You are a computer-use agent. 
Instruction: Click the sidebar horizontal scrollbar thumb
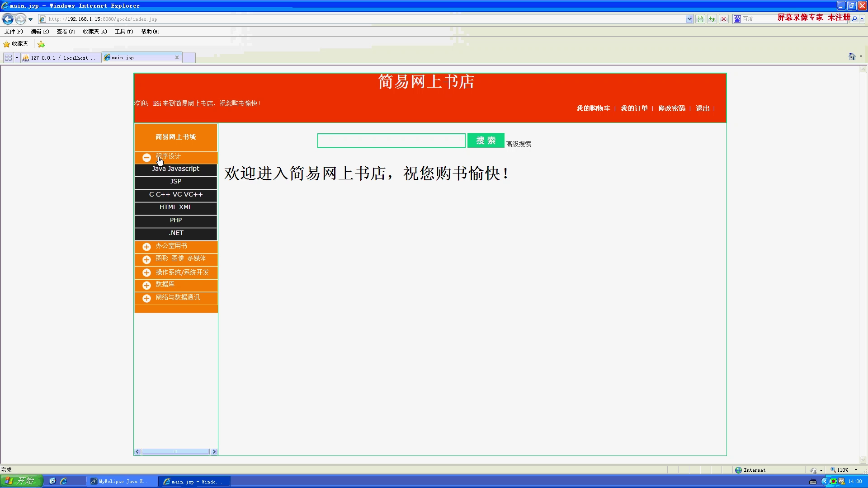click(175, 451)
